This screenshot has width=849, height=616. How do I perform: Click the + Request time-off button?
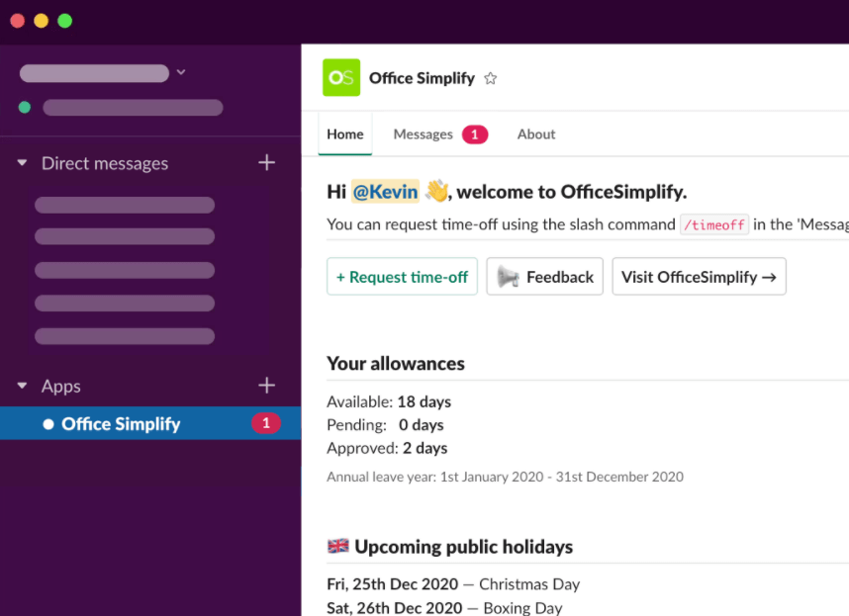(x=402, y=276)
